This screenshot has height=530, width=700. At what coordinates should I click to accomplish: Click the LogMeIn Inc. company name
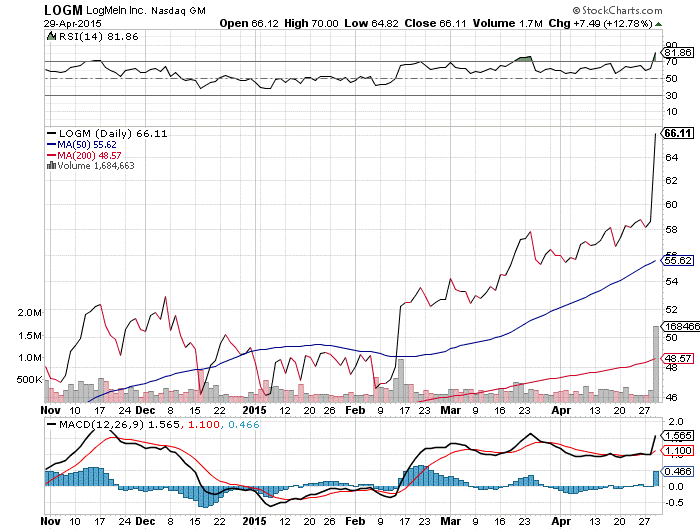click(116, 11)
